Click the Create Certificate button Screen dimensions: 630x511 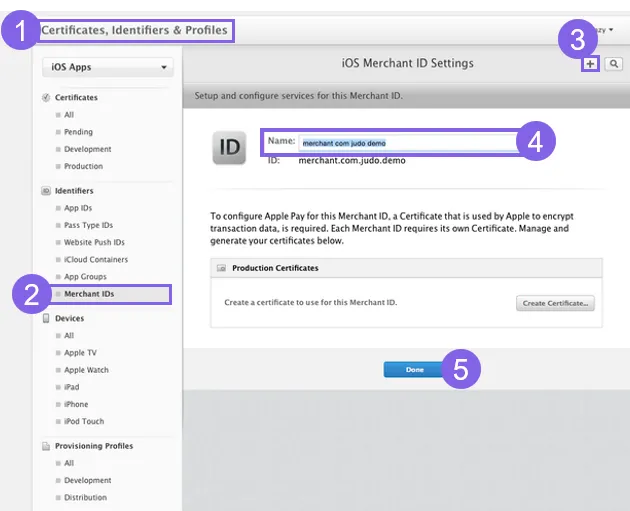[555, 303]
